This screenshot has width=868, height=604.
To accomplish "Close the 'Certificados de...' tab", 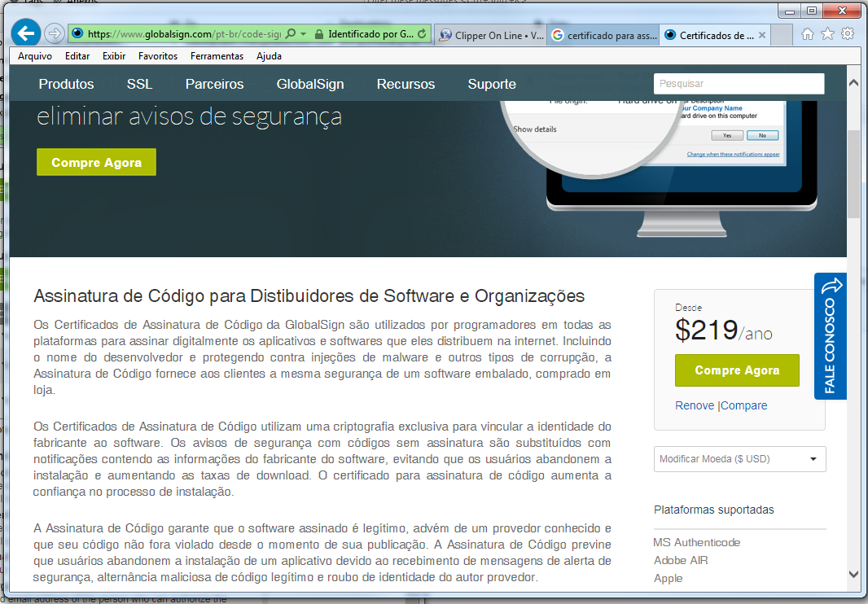I will click(x=762, y=35).
